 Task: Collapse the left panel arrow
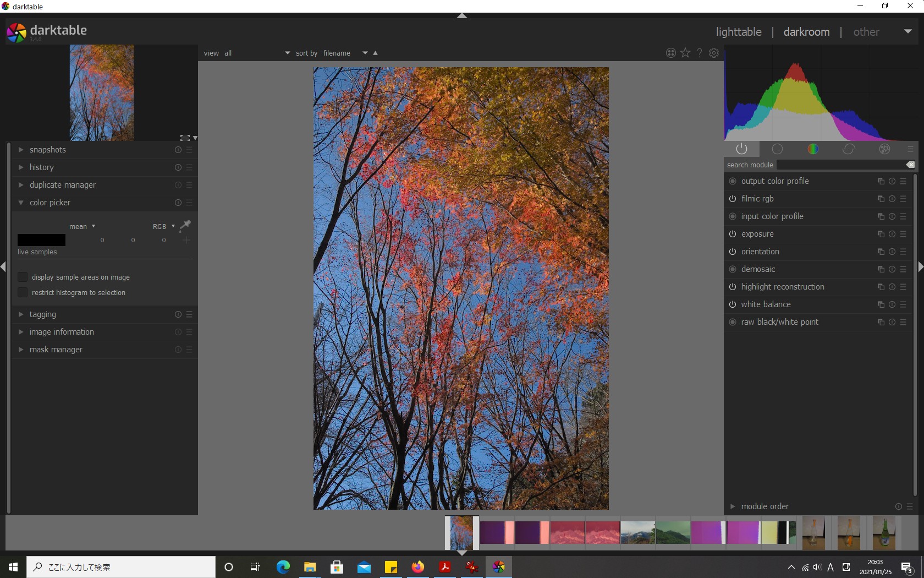(3, 267)
